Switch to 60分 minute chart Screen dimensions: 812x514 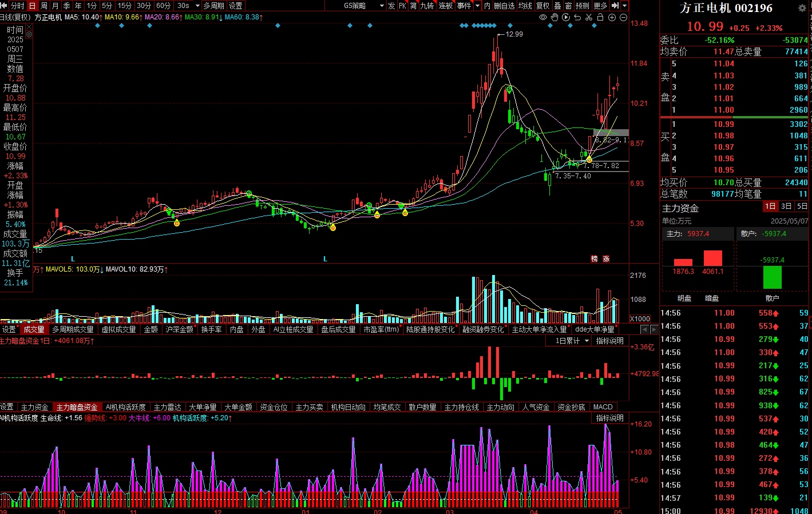(x=163, y=6)
